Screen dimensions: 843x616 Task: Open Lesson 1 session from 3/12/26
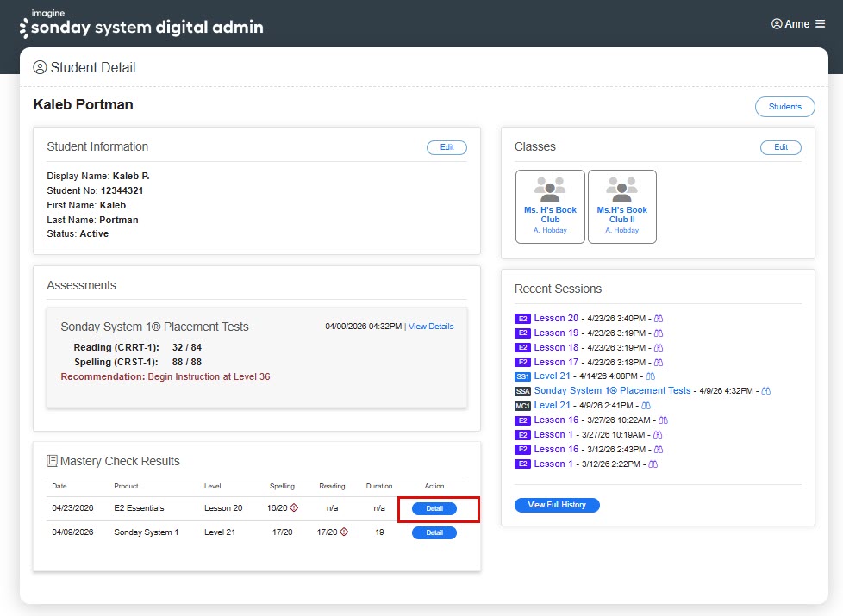pyautogui.click(x=553, y=464)
